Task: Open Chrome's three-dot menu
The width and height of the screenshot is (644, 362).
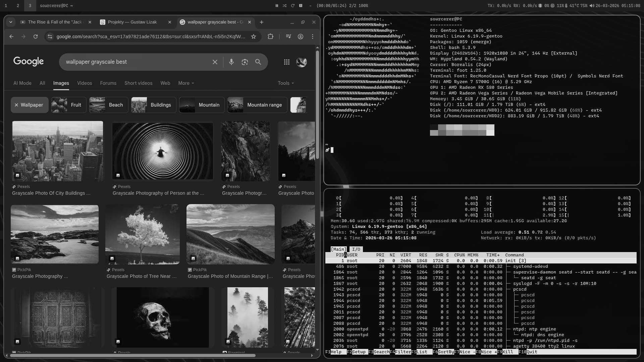Action: tap(313, 37)
